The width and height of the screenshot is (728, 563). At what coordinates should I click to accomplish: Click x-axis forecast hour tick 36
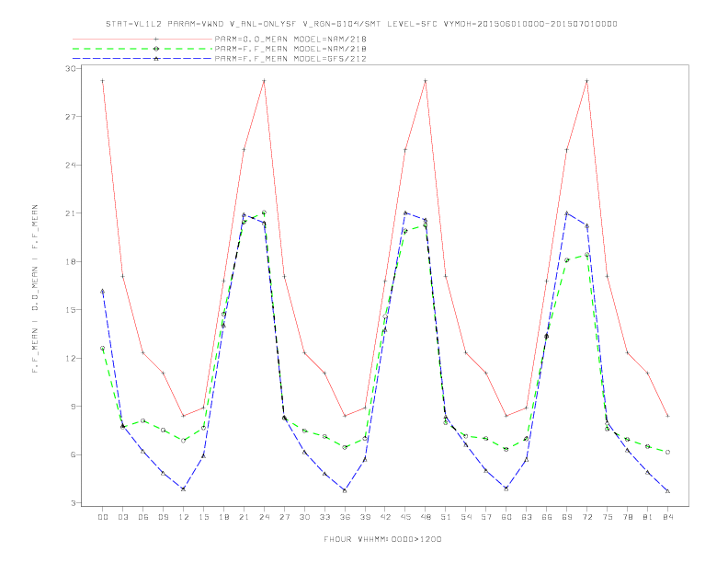pyautogui.click(x=345, y=517)
